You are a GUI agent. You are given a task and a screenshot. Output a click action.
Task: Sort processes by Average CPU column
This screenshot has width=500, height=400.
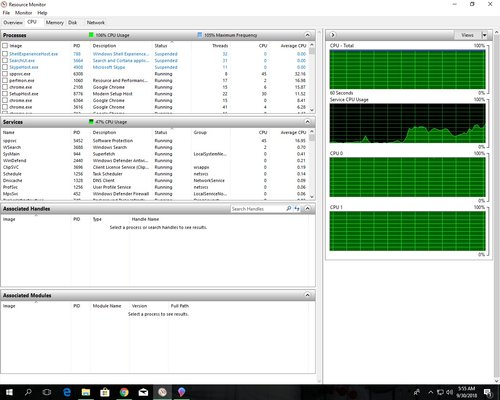coord(293,46)
